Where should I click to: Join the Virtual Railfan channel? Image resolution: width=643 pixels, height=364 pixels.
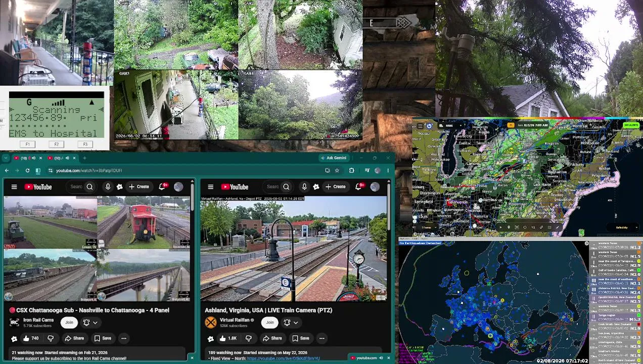click(270, 322)
